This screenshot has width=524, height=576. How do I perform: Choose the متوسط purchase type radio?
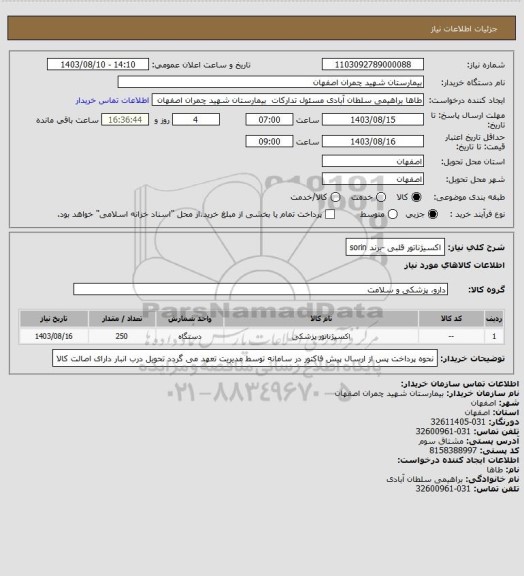coord(393,214)
